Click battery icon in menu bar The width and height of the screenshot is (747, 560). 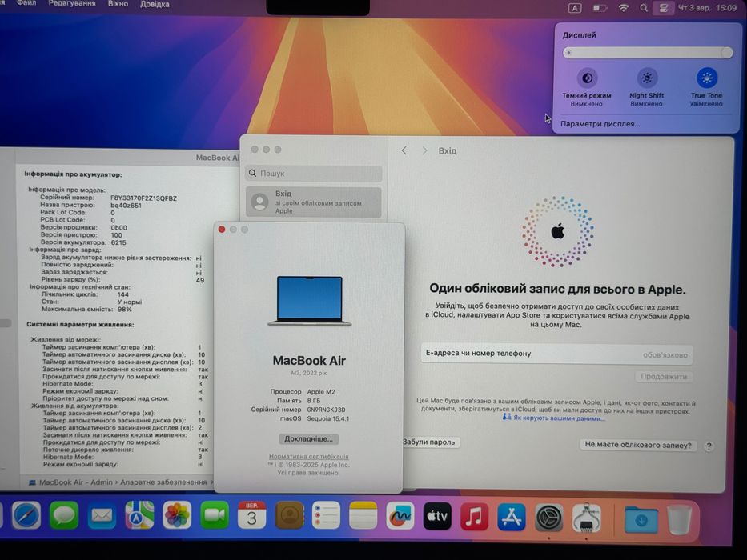pyautogui.click(x=600, y=8)
